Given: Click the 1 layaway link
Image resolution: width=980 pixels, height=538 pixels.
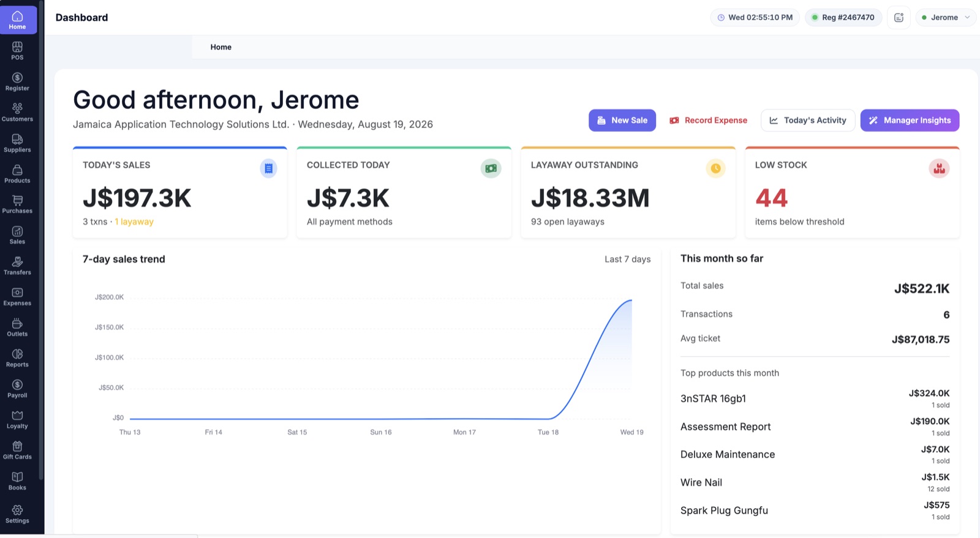Looking at the screenshot, I should tap(134, 222).
